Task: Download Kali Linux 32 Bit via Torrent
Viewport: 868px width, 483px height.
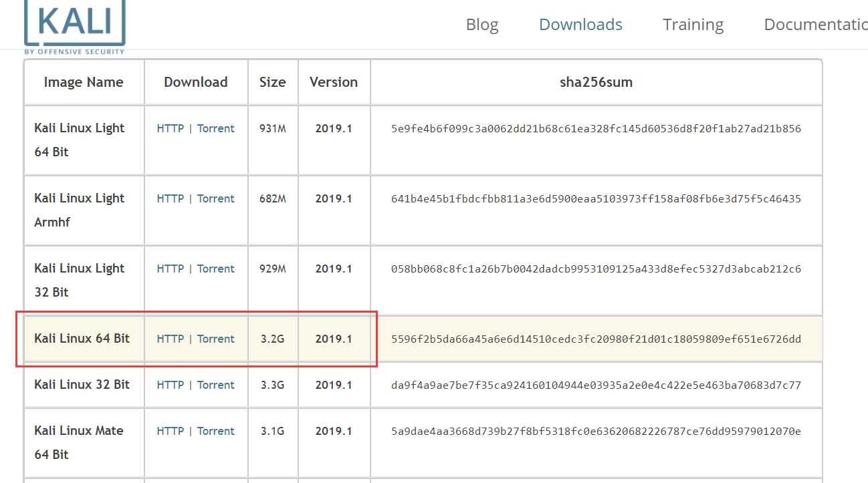Action: [215, 385]
